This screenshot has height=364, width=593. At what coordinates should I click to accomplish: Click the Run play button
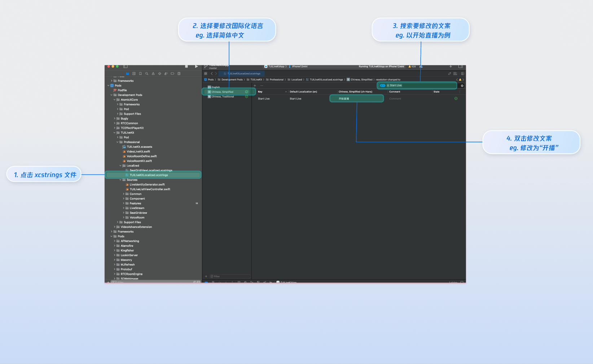click(x=196, y=67)
